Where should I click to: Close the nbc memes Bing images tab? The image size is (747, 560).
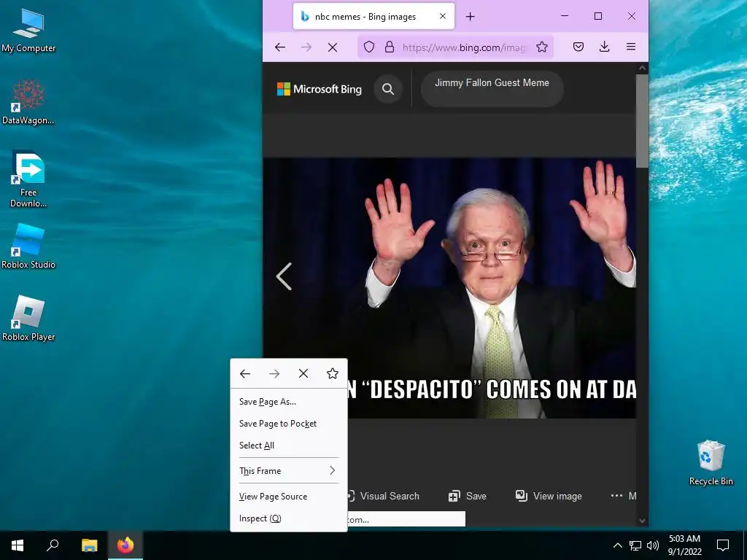(443, 16)
